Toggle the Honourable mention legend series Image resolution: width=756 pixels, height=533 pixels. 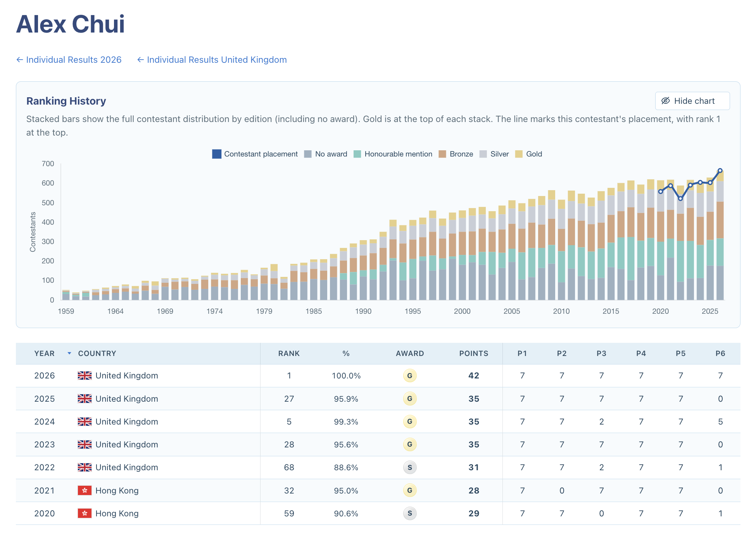tap(393, 154)
